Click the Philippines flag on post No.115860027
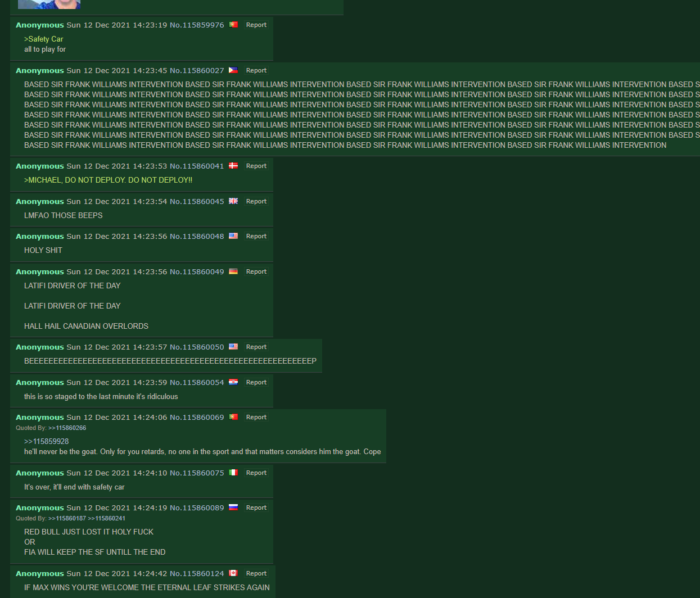This screenshot has height=598, width=700. (x=233, y=70)
